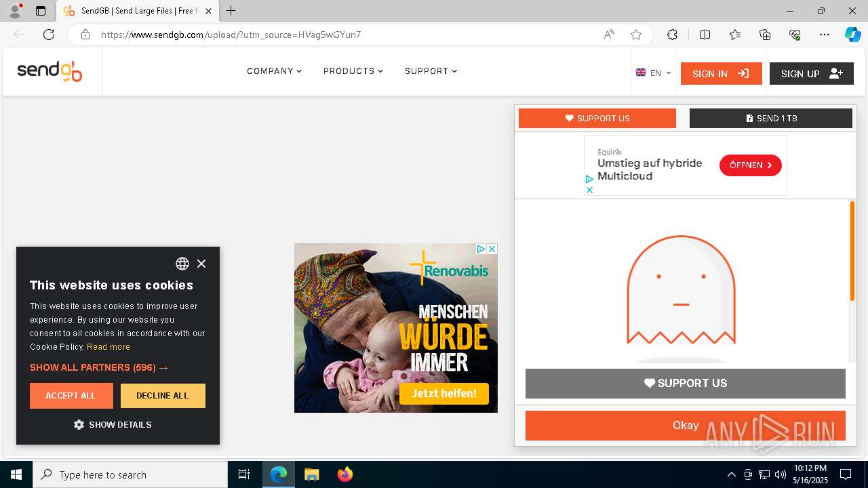Click ÖFFNEN in the Equinix ad
This screenshot has width=868, height=488.
[x=750, y=165]
